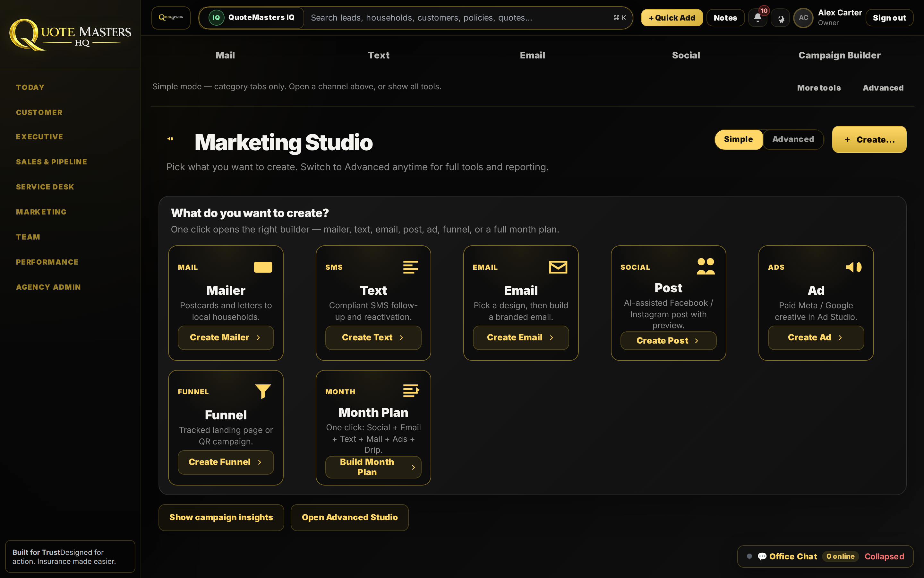
Task: Click the Office Chat label
Action: (x=793, y=556)
